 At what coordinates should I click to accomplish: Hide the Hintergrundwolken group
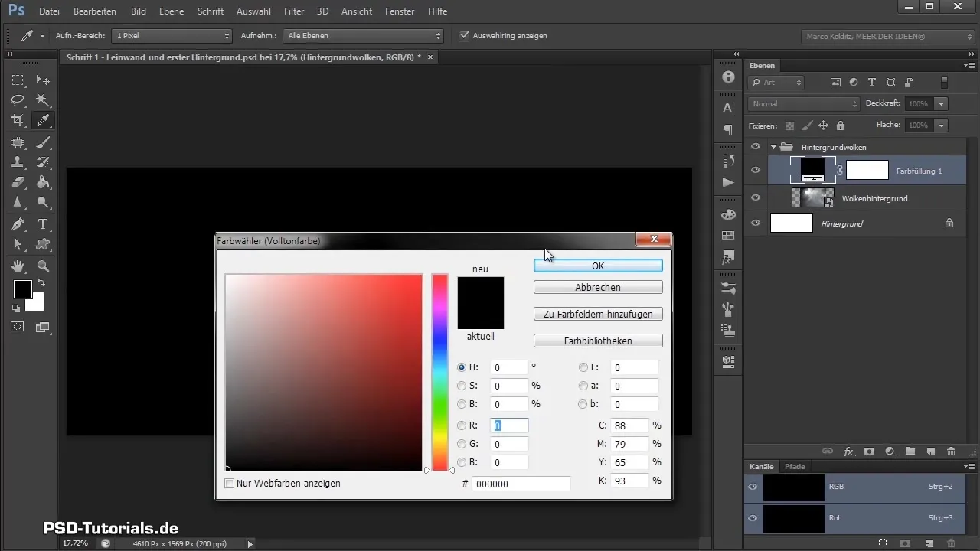[756, 147]
